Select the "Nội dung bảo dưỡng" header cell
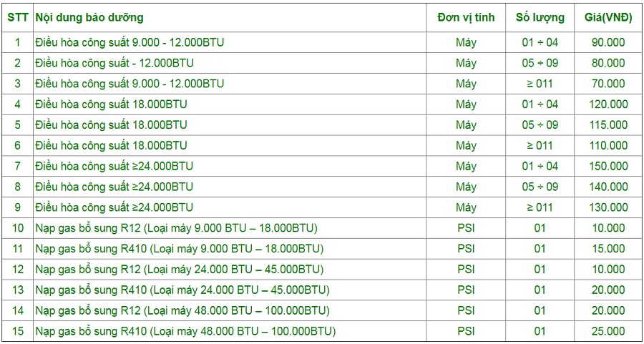 (89, 18)
